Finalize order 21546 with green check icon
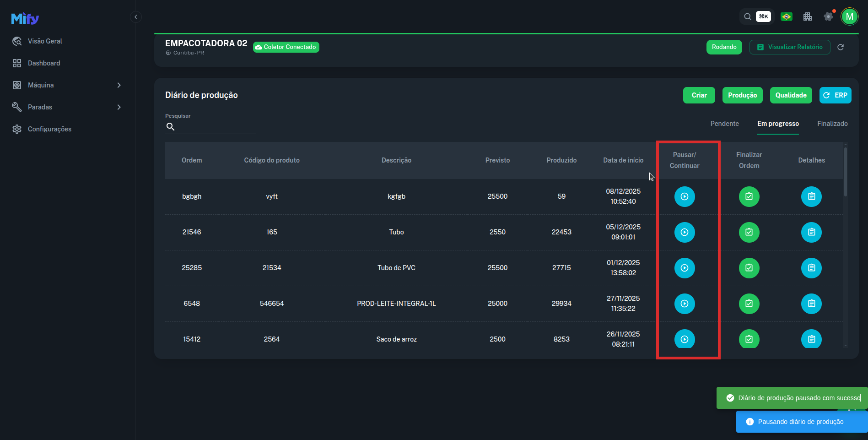Screen dimensions: 868x440 click(x=749, y=232)
